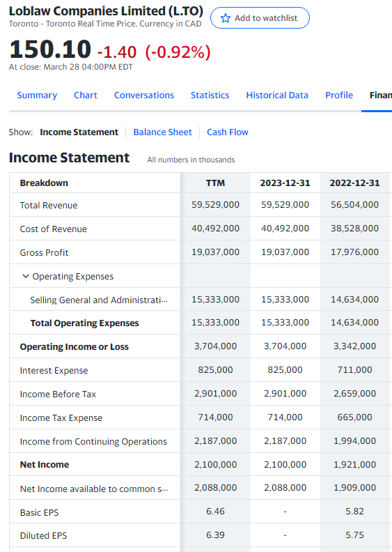Image resolution: width=392 pixels, height=552 pixels.
Task: Click the TTM Basic EPS value 6.46
Action: point(215,511)
